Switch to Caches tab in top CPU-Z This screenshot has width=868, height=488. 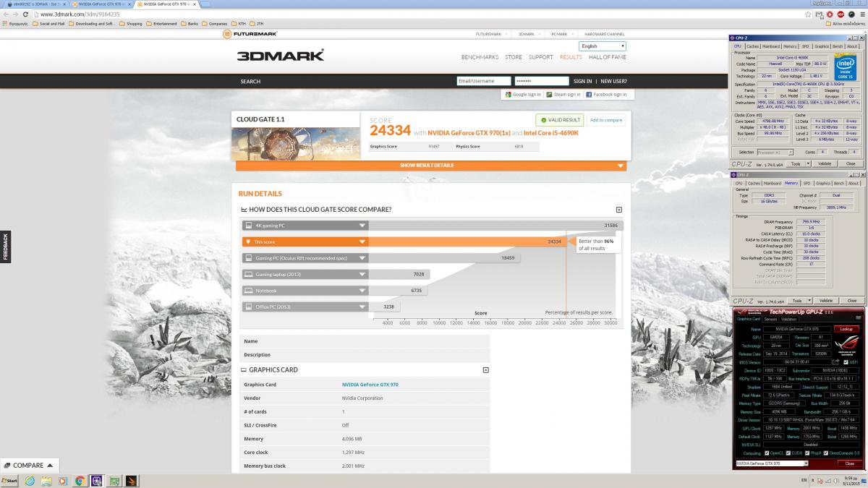pyautogui.click(x=753, y=46)
